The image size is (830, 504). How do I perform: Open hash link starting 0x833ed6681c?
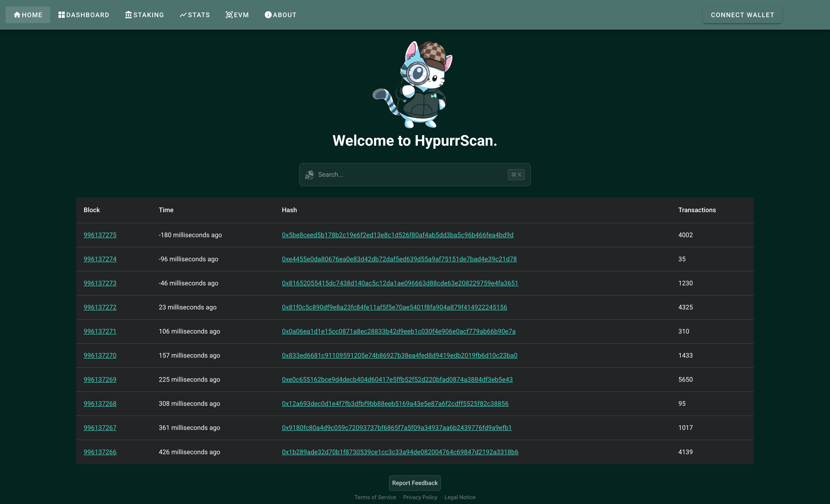click(x=399, y=356)
